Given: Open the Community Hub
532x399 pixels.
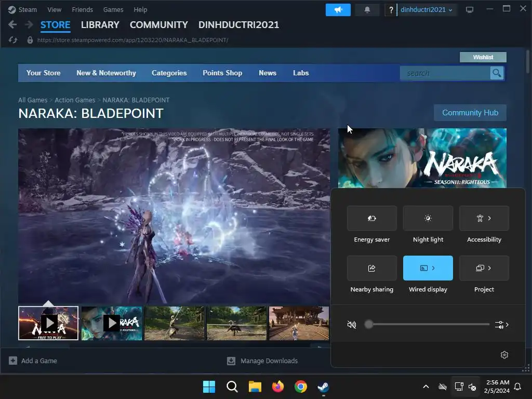Looking at the screenshot, I should pos(470,113).
